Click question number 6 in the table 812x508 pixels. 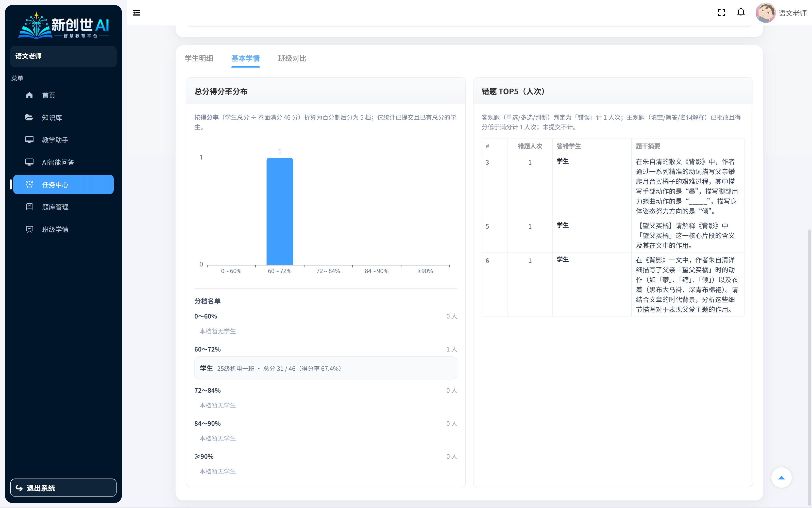[x=487, y=261]
